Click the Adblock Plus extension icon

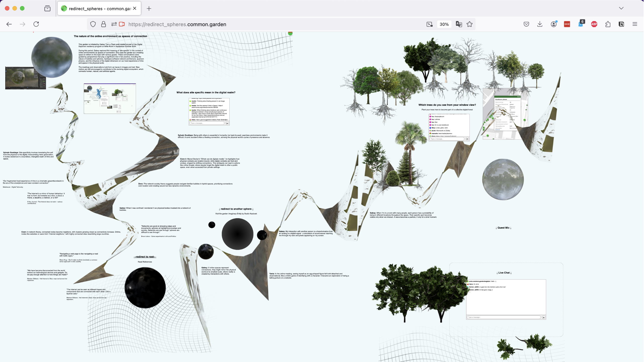point(594,24)
